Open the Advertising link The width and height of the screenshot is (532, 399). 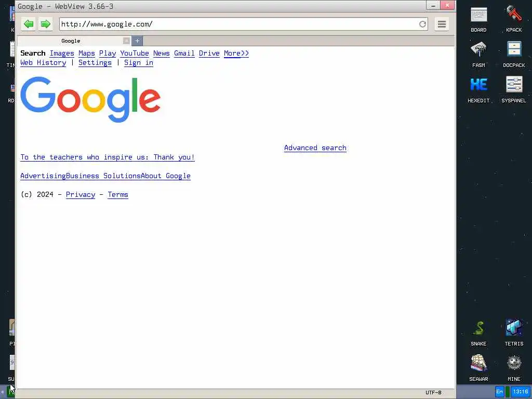tap(43, 176)
